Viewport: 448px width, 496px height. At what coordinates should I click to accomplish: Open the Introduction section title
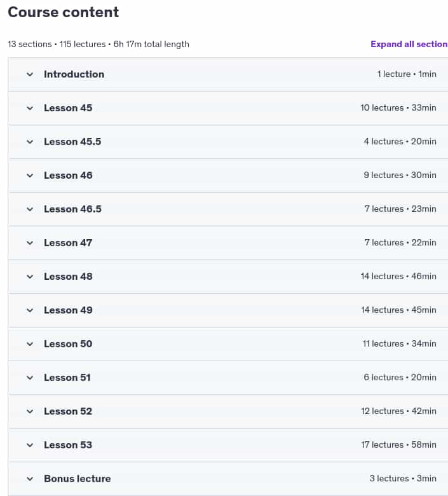pos(74,74)
